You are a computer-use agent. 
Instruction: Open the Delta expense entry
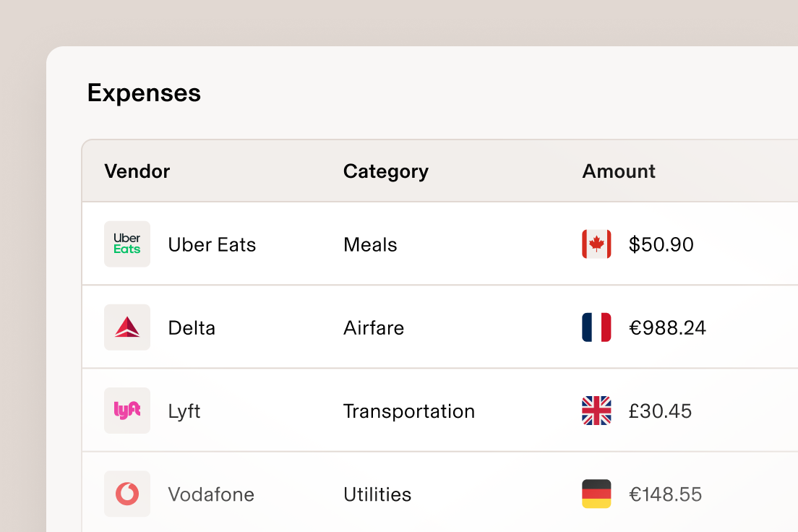(192, 327)
